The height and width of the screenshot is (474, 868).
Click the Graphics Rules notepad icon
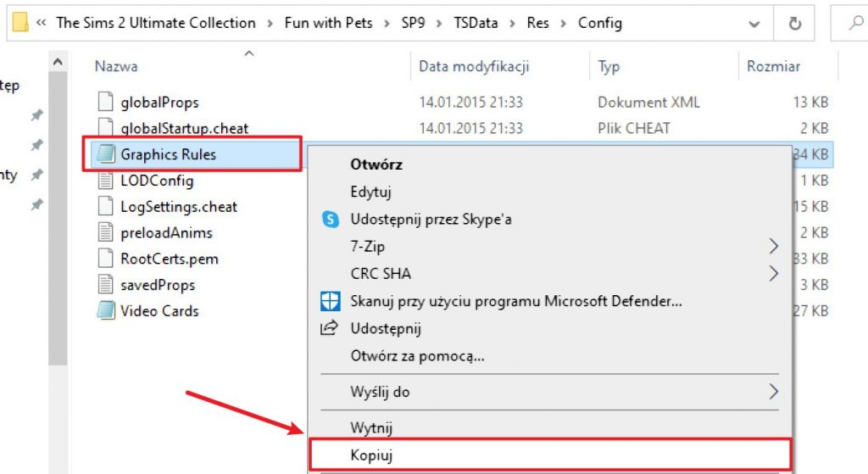[x=106, y=154]
